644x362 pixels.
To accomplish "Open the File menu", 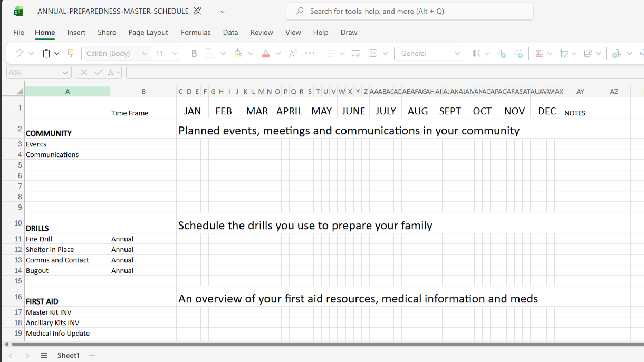I will click(x=18, y=32).
